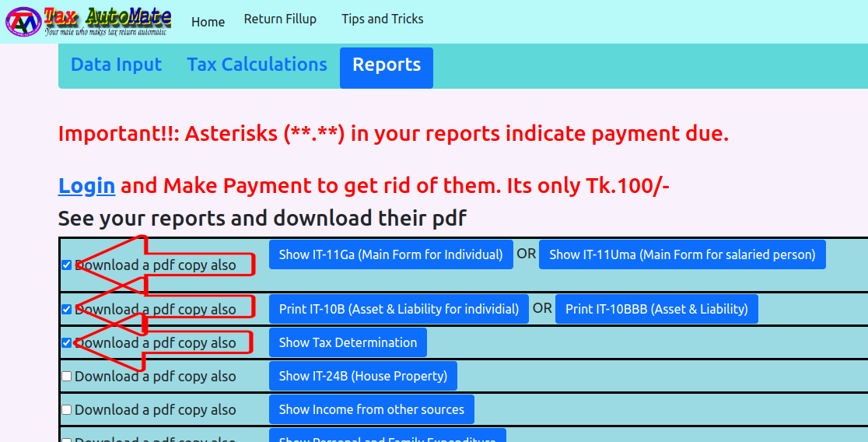Show IT-11Uma form for salaried person
This screenshot has width=868, height=442.
[x=681, y=254]
